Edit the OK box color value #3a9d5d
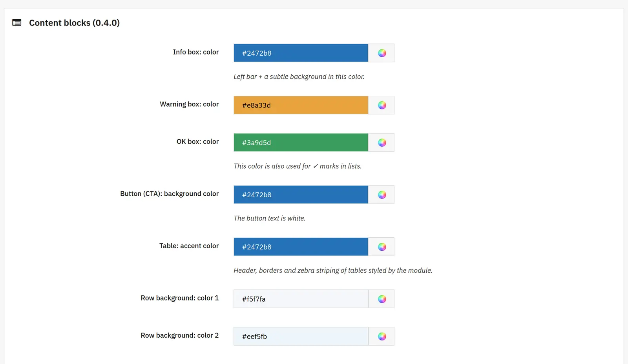The width and height of the screenshot is (628, 364). click(x=301, y=142)
